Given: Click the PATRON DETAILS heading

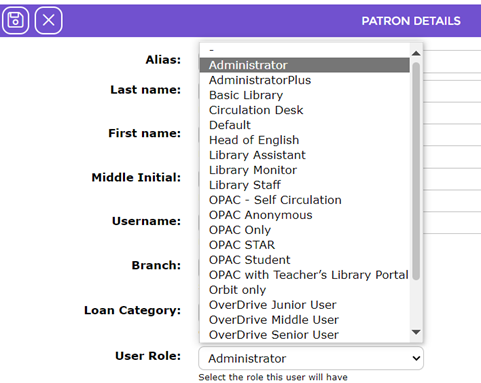Looking at the screenshot, I should click(411, 21).
